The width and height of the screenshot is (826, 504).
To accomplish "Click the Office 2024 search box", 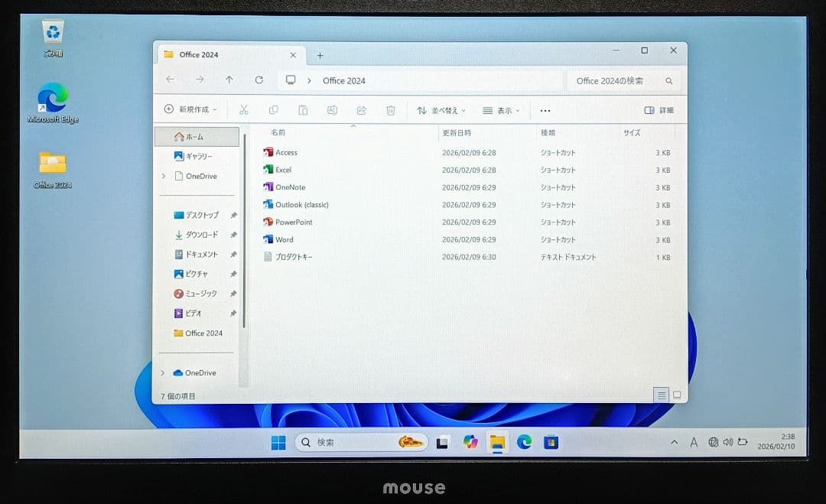I will (618, 80).
